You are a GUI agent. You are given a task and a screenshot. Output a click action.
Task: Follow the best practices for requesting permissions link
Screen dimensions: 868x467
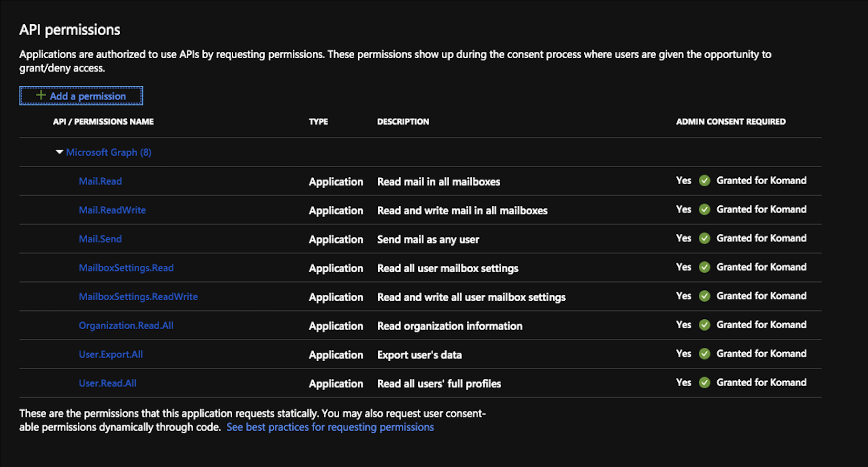330,427
